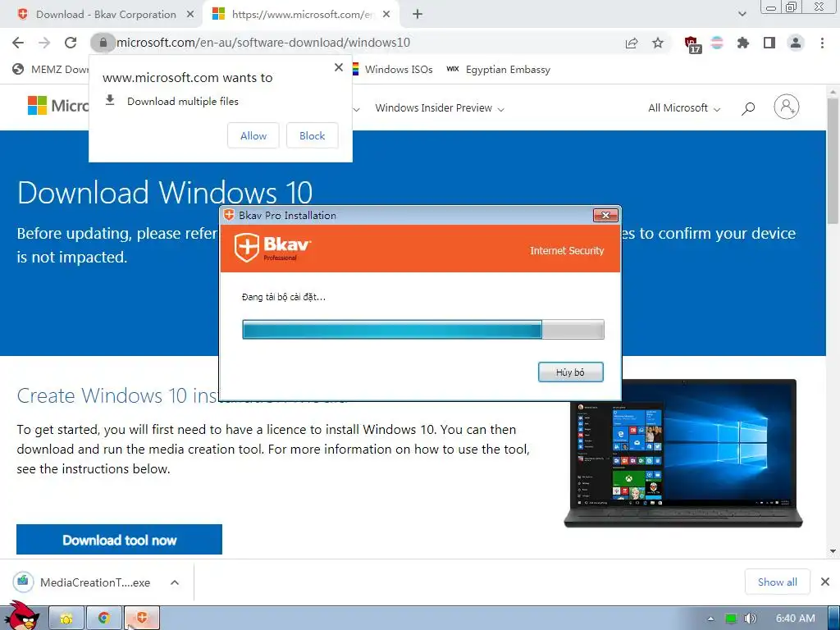The height and width of the screenshot is (630, 840).
Task: Close the microsoft.com tab
Action: [387, 15]
